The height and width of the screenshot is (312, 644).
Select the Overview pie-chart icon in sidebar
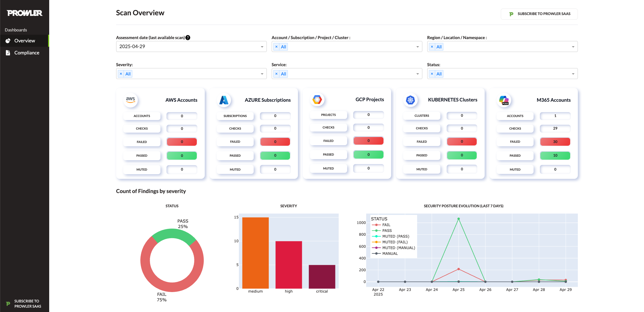(x=8, y=40)
